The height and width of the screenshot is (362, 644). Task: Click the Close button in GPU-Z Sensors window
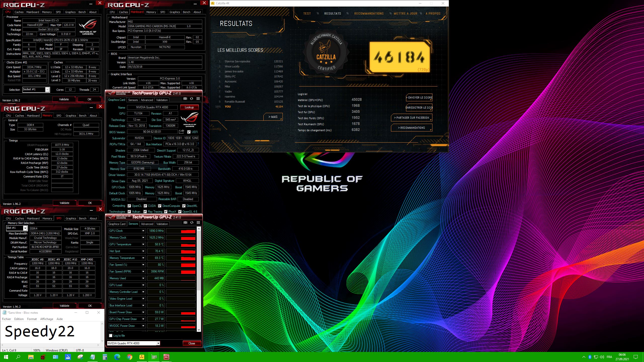(192, 343)
